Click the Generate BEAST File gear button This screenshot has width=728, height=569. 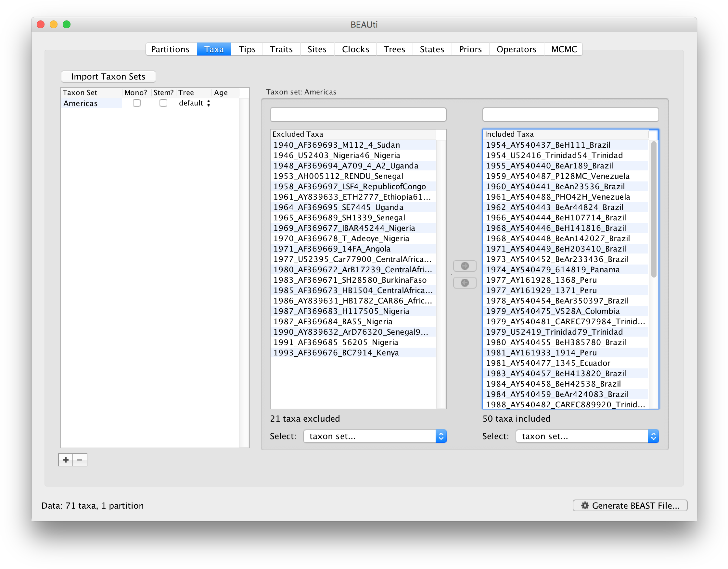630,505
